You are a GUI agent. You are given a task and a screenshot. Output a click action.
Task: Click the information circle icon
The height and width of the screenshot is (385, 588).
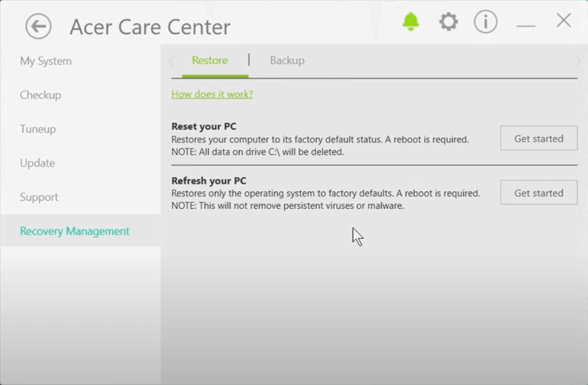(485, 22)
